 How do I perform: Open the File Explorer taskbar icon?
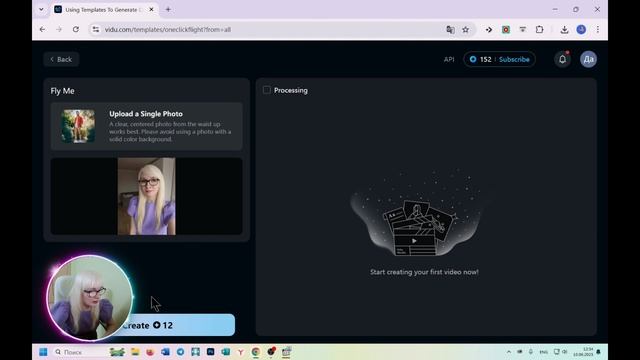(135, 352)
